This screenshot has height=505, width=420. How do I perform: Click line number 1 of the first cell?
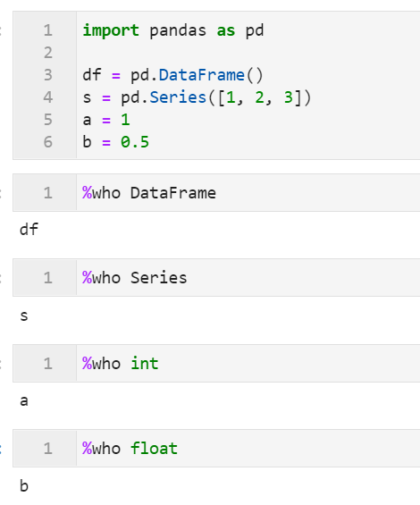pyautogui.click(x=48, y=31)
